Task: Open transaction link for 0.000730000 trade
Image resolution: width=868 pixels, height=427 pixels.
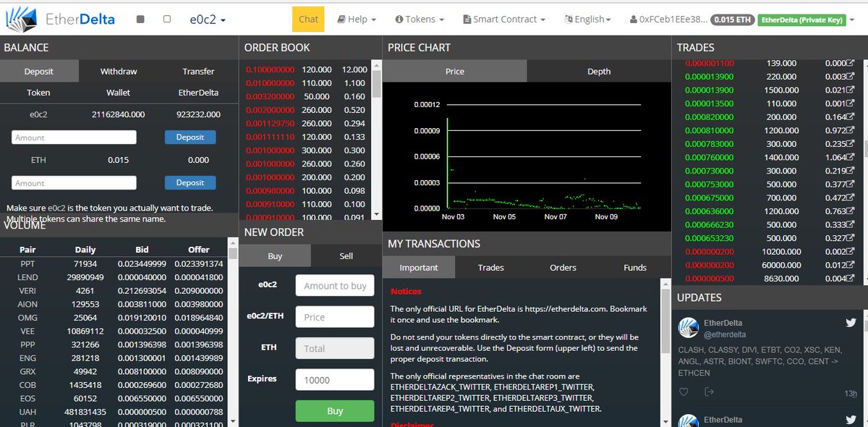Action: click(851, 171)
